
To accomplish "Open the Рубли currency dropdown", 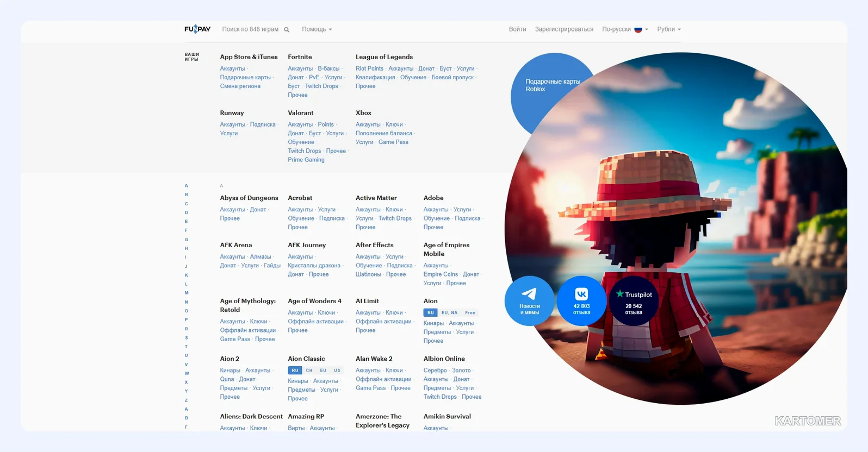I will tap(668, 29).
